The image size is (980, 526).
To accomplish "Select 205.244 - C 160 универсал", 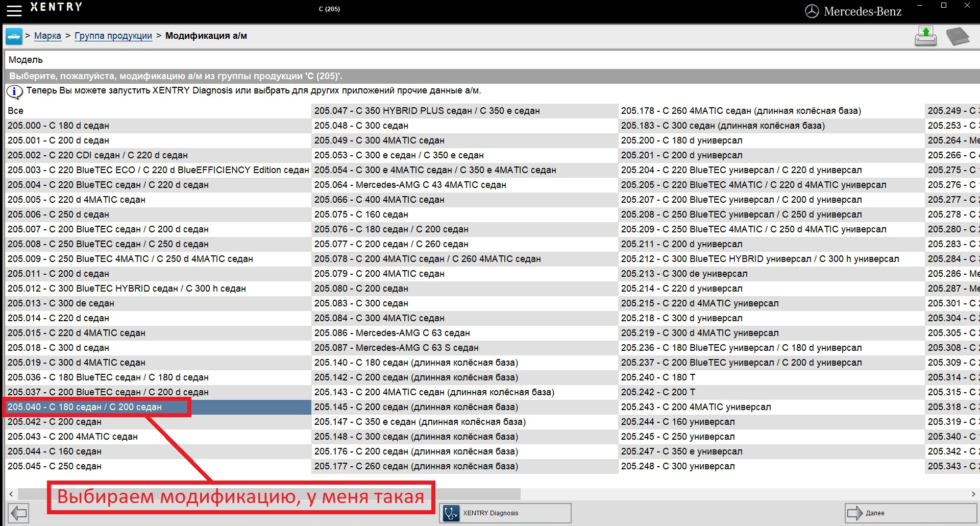I will [x=772, y=422].
